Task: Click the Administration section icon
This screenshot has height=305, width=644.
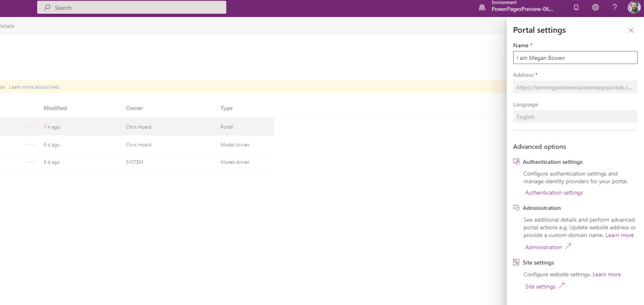Action: 516,207
